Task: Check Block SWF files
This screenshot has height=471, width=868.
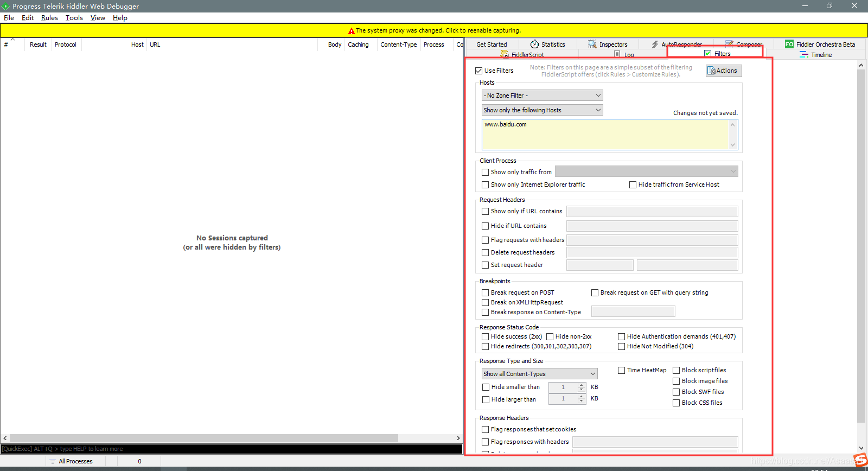Action: coord(676,392)
